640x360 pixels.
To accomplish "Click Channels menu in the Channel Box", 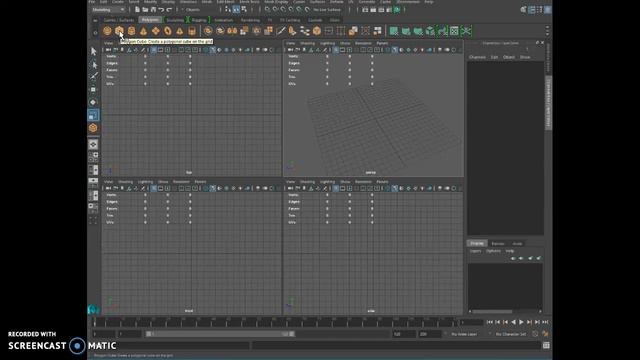I will pyautogui.click(x=477, y=57).
